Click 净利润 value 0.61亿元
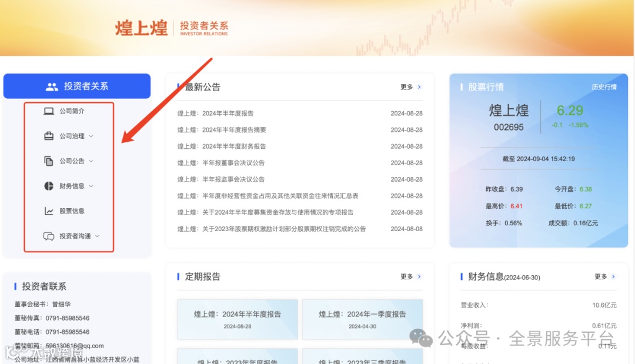Screen dimensions: 635x364 604,326
